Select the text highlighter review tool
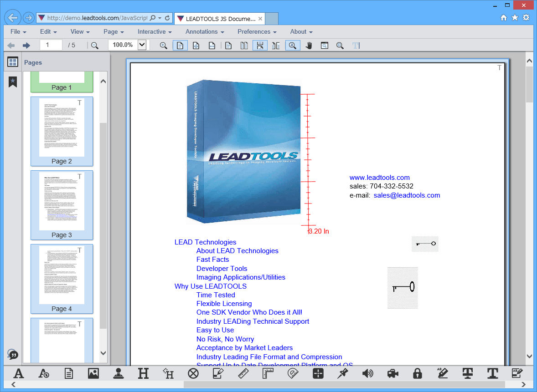The image size is (537, 392). [442, 373]
